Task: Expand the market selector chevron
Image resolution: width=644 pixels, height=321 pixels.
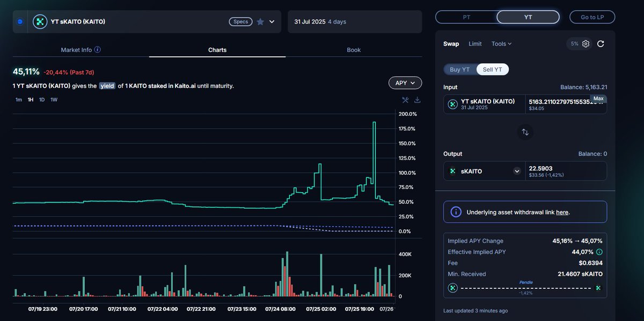Action: click(x=272, y=21)
